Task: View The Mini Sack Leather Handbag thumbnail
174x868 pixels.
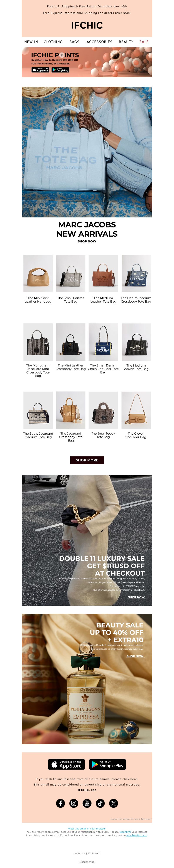Action: [38, 273]
